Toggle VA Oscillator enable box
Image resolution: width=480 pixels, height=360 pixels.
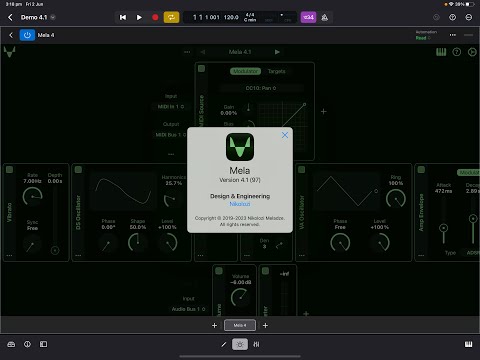click(302, 169)
